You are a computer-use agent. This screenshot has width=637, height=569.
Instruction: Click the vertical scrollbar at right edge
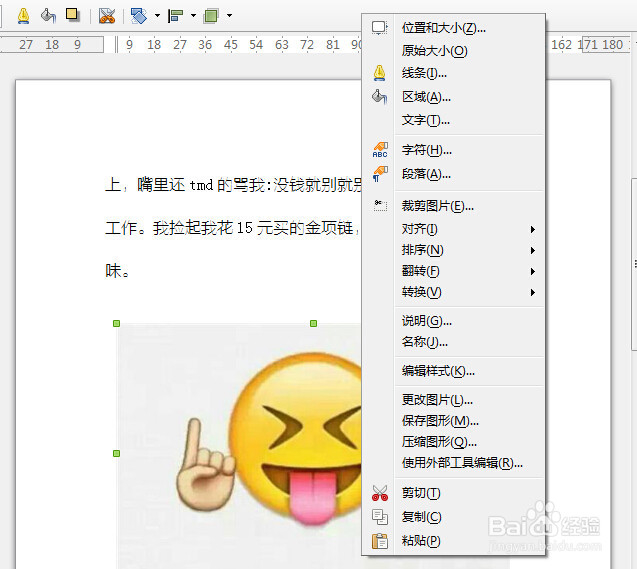(x=634, y=264)
